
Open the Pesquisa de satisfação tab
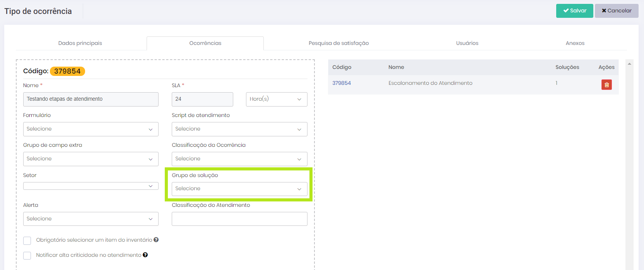click(x=338, y=43)
